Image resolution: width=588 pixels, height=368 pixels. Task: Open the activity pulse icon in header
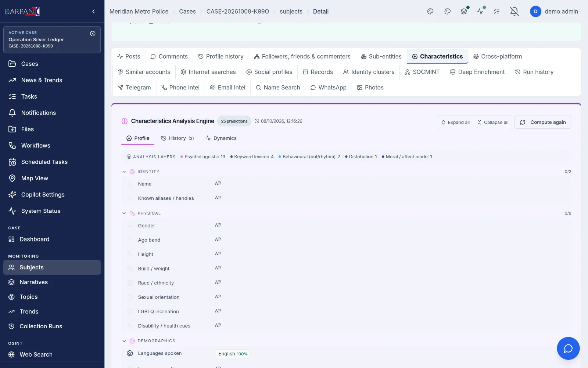coord(480,11)
